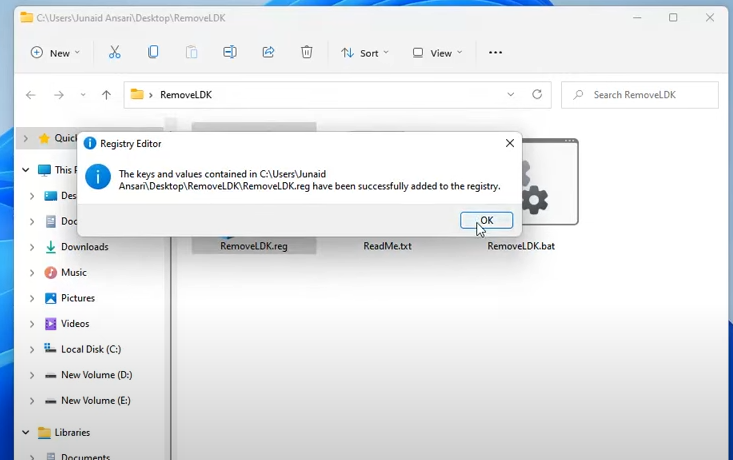Refresh the RemoveLDK folder view
Image resolution: width=733 pixels, height=460 pixels.
tap(537, 94)
